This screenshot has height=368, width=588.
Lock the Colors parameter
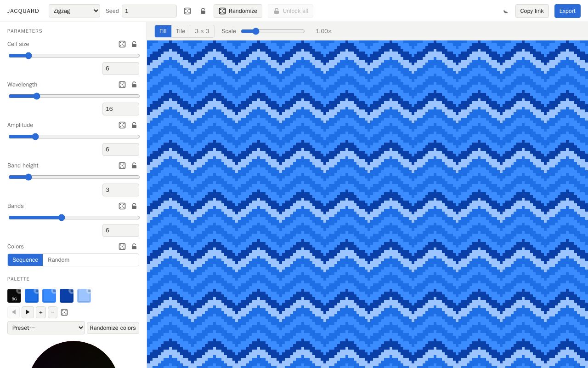pyautogui.click(x=134, y=247)
